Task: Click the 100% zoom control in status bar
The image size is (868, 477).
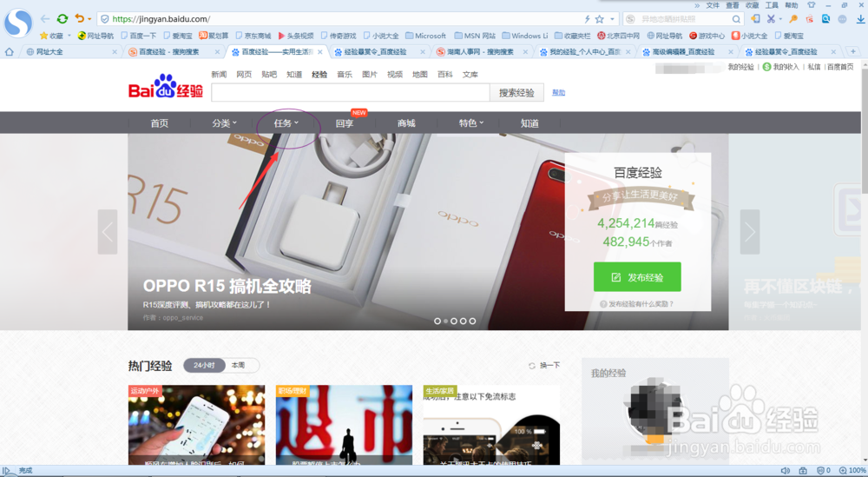Action: tap(852, 470)
